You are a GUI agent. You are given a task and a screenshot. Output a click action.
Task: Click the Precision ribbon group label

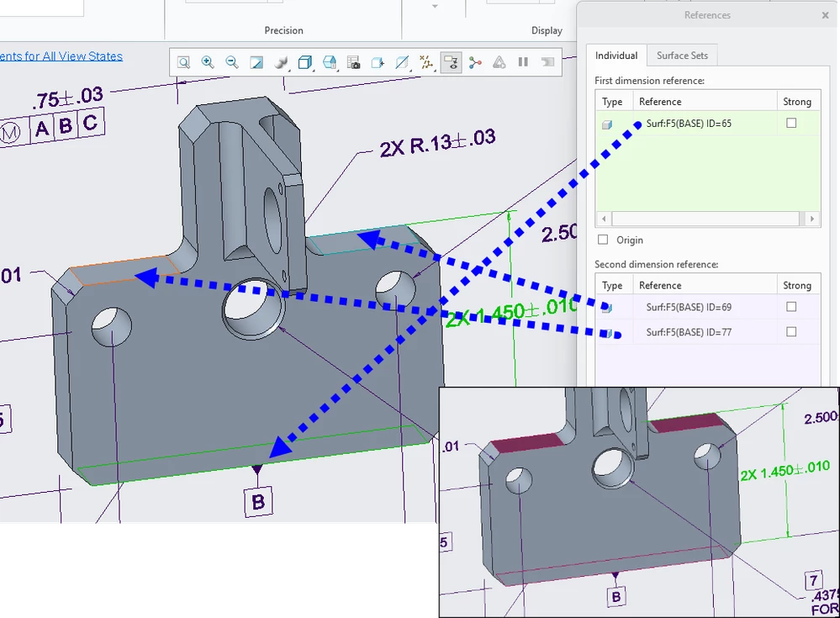tap(283, 30)
